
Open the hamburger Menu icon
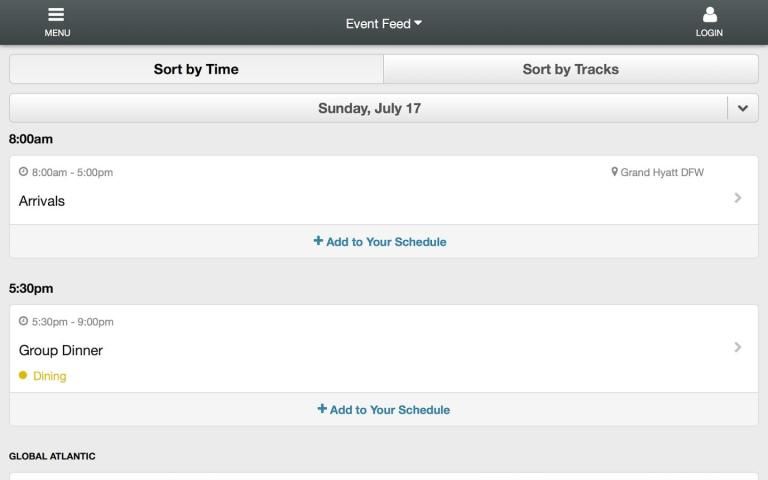point(56,15)
